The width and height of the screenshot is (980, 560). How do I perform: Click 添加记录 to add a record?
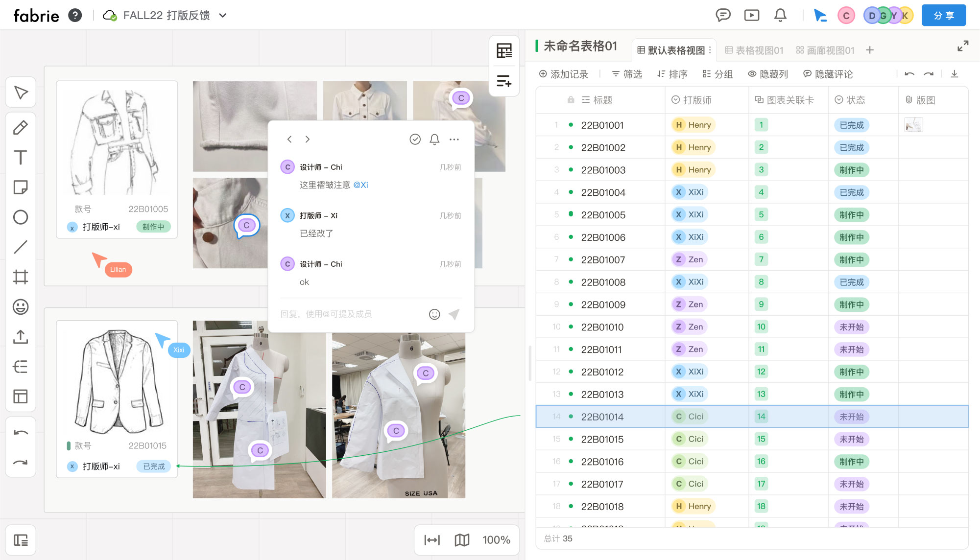click(x=563, y=74)
